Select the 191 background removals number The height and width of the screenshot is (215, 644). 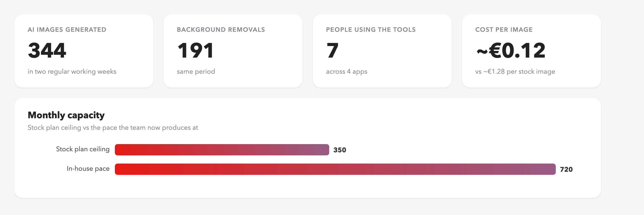(195, 50)
